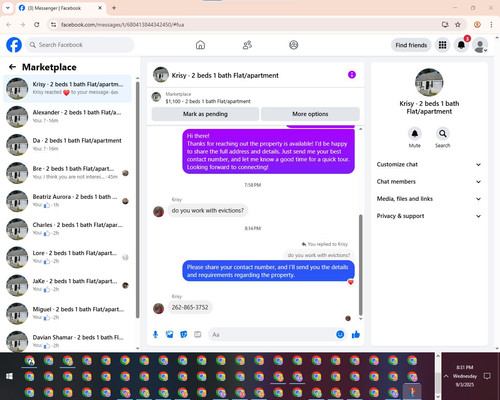Click the browser address bar URL
The width and height of the screenshot is (500, 400).
123,25
